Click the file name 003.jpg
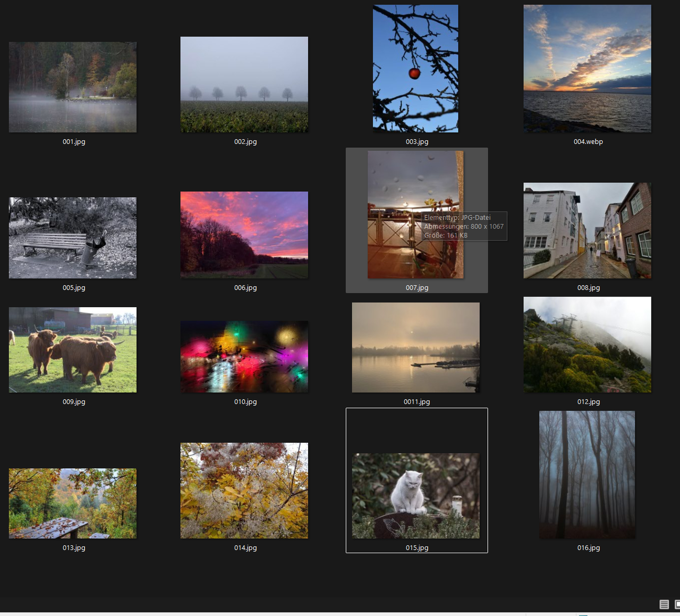The height and width of the screenshot is (616, 680). click(417, 142)
